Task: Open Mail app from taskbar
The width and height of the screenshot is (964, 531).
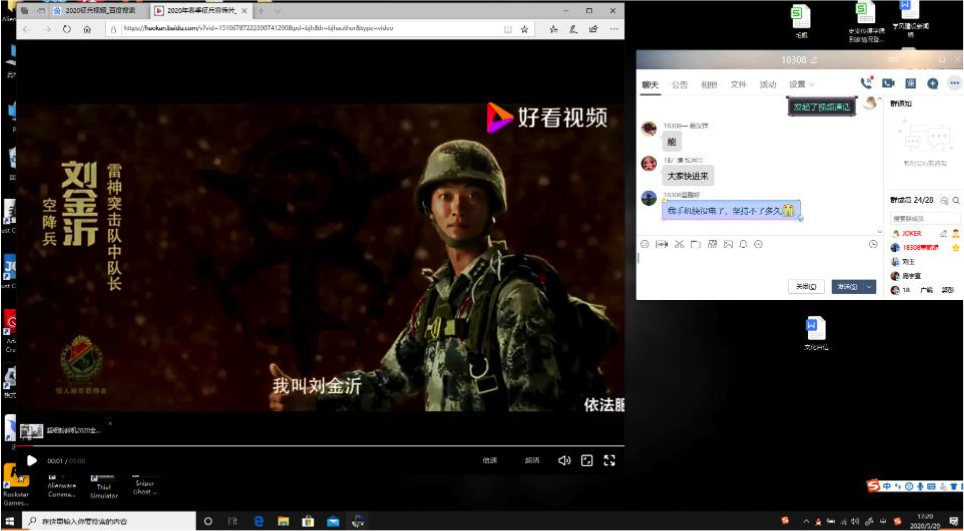Action: click(333, 521)
